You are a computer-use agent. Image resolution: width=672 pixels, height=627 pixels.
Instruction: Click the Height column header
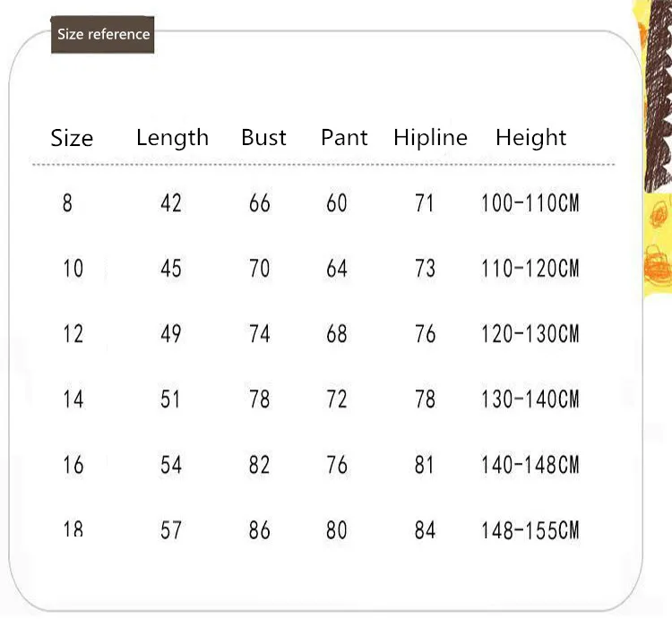(530, 138)
